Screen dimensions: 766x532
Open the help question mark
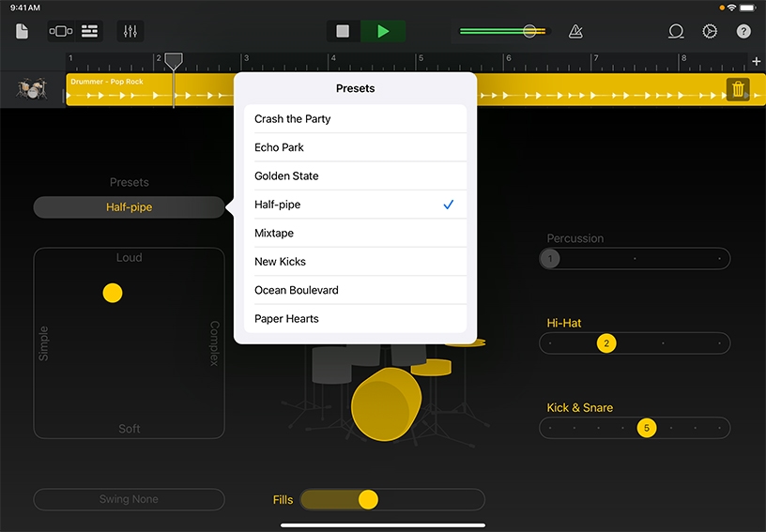743,32
